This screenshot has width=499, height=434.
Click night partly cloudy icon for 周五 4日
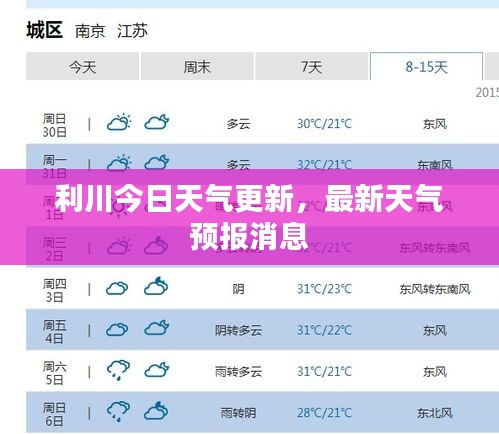pos(157,328)
